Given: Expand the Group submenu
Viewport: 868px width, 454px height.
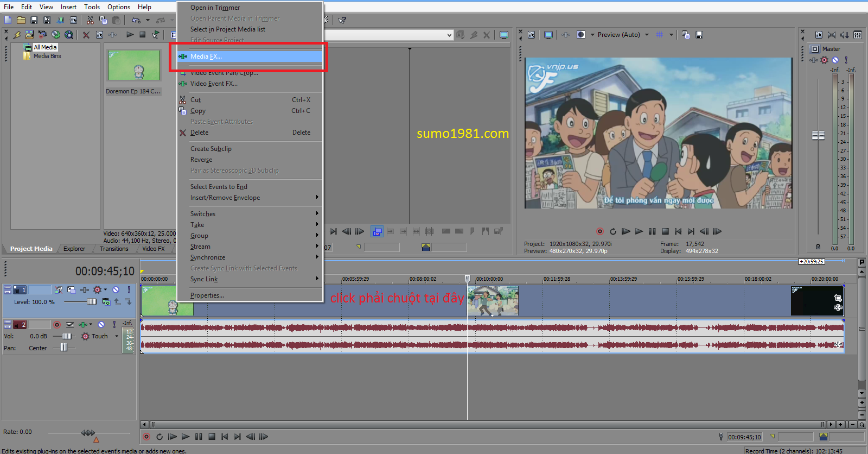Looking at the screenshot, I should point(250,236).
